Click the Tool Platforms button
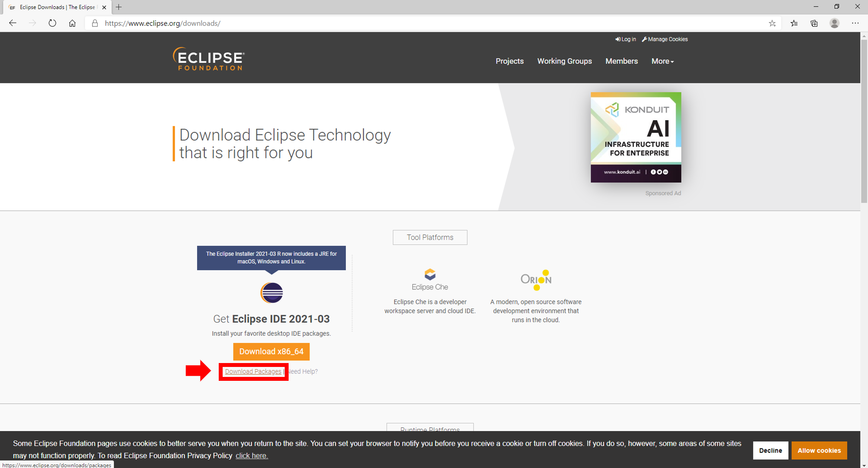Image resolution: width=868 pixels, height=468 pixels. [430, 237]
